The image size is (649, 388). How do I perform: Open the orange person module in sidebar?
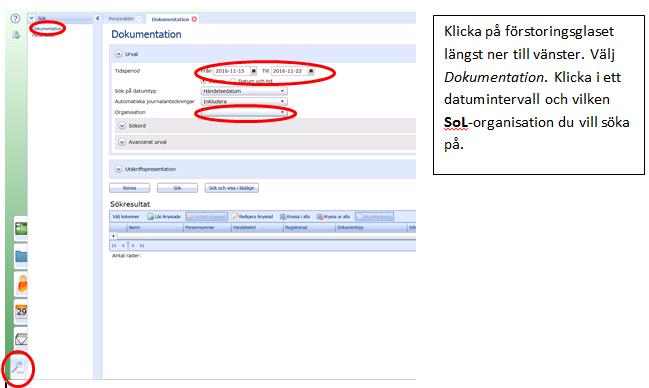point(22,284)
